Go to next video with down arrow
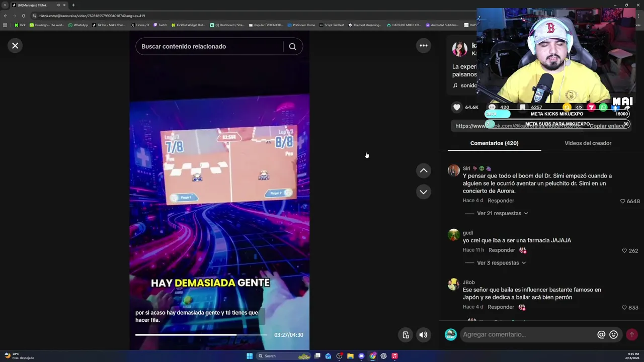This screenshot has height=362, width=644. click(424, 192)
